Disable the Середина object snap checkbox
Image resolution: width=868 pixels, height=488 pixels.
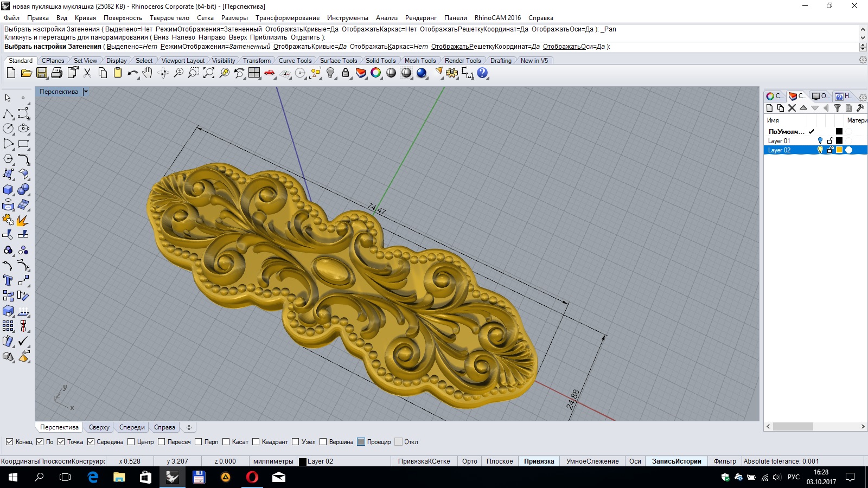[x=91, y=442]
